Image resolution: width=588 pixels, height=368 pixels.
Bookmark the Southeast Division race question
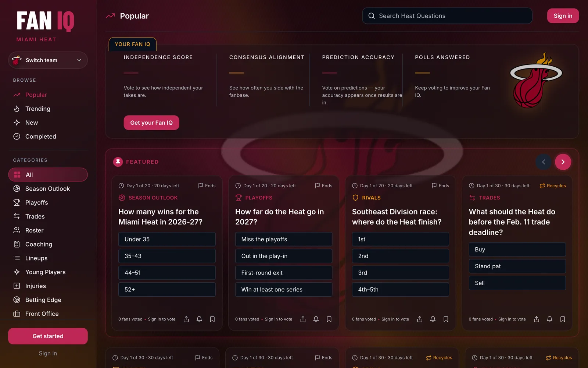click(446, 319)
